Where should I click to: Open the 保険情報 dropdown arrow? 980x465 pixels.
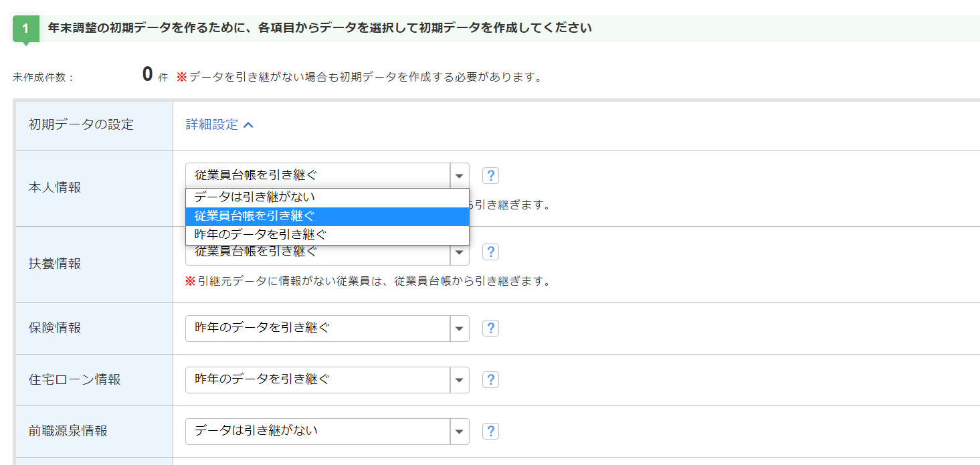(460, 329)
